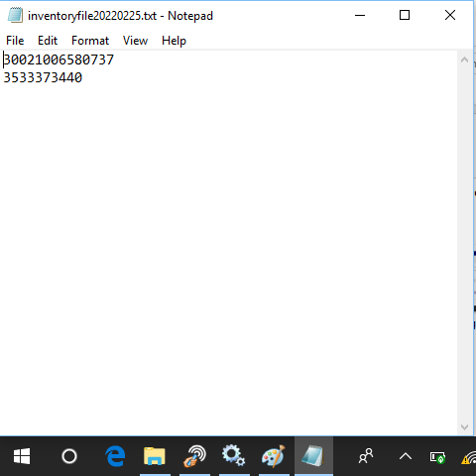Place the cursor in line 3533373440
Image resolution: width=476 pixels, height=476 pixels.
pyautogui.click(x=43, y=78)
